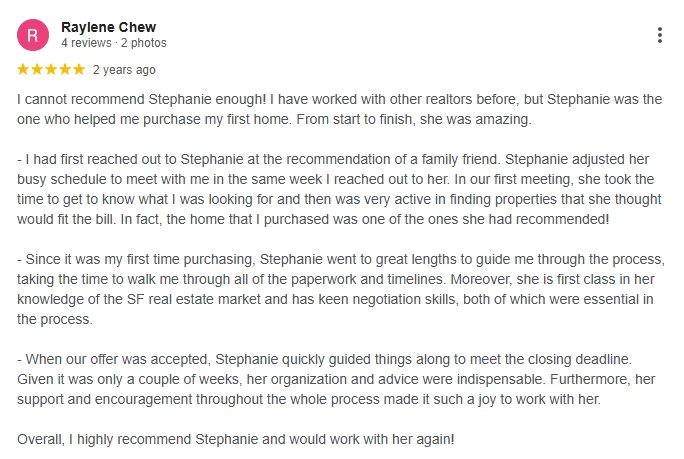This screenshot has height=459, width=684.
Task: Click the pink R profile avatar
Action: pyautogui.click(x=33, y=35)
